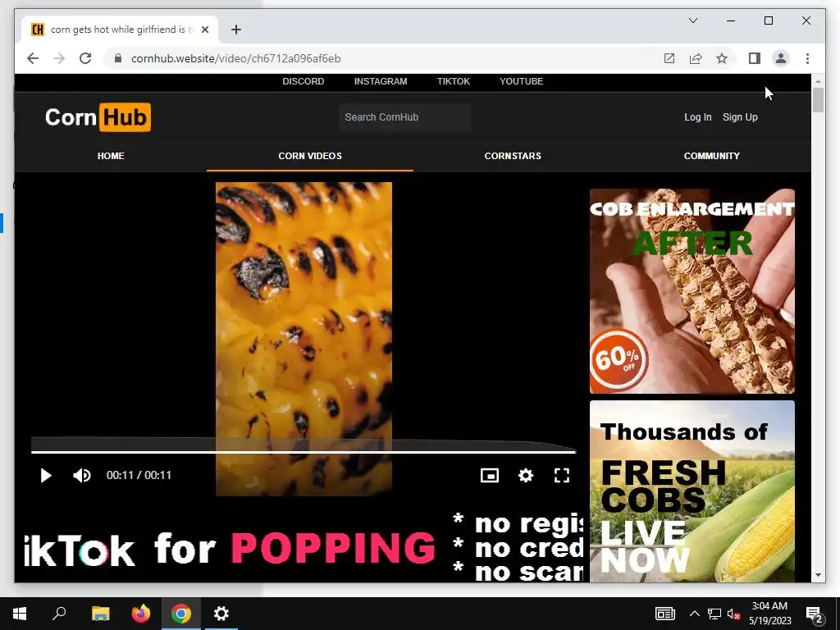Click scrollbar down arrow
Screen dimensions: 840x630
tap(818, 575)
